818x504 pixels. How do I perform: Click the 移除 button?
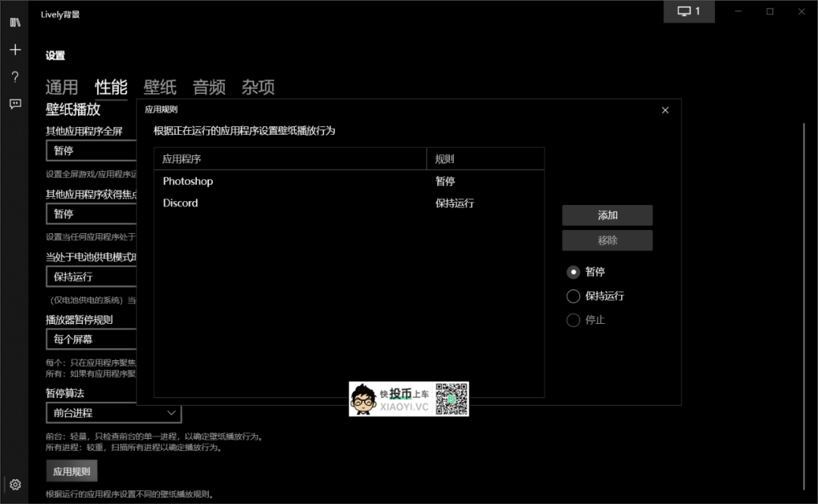coord(607,241)
